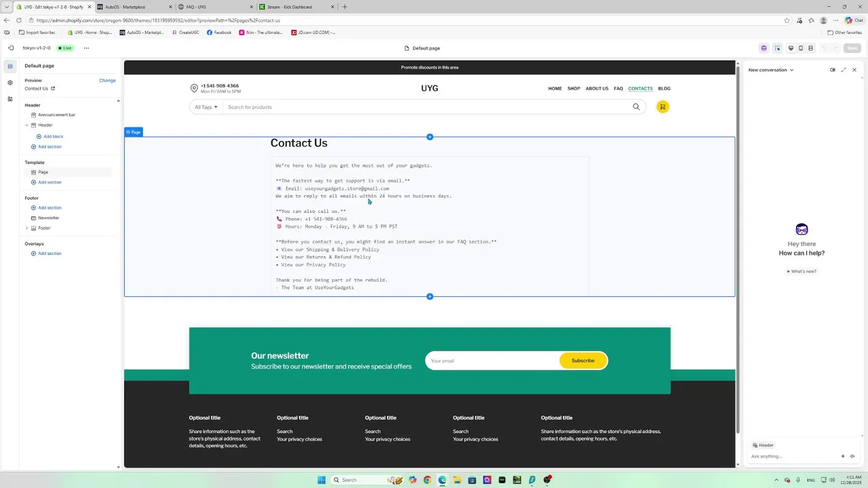
Task: Open the App embeds icon in left rail
Action: click(x=10, y=99)
